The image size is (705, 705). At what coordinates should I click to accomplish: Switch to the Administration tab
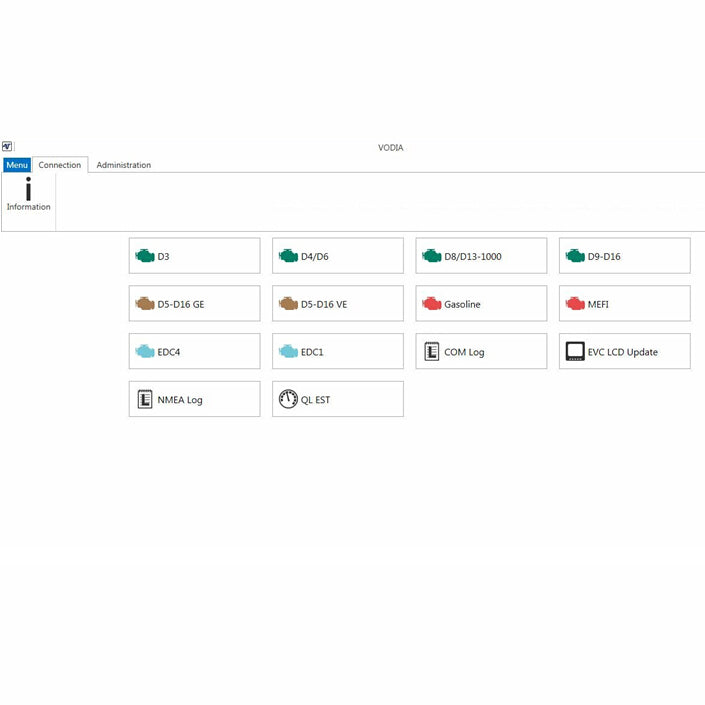point(124,165)
